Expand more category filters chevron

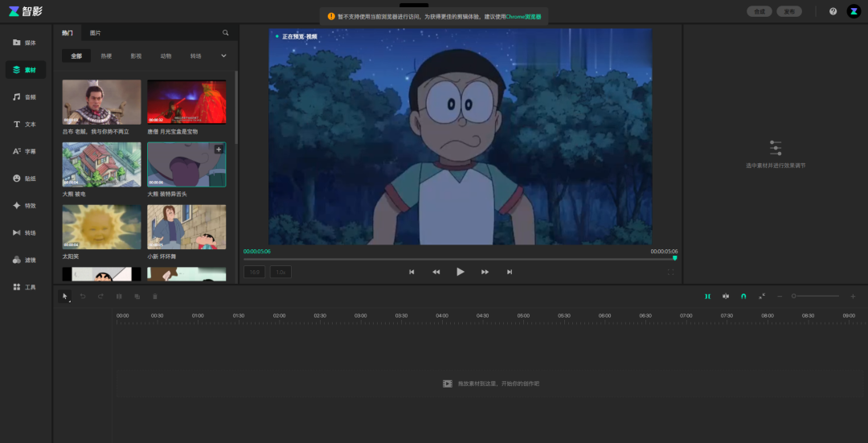pos(223,55)
